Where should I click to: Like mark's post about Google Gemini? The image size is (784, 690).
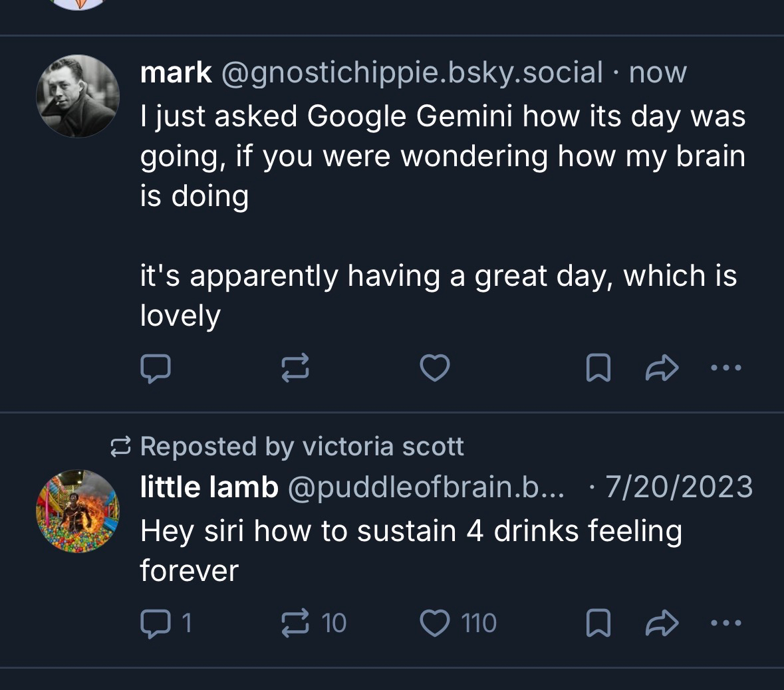tap(435, 368)
